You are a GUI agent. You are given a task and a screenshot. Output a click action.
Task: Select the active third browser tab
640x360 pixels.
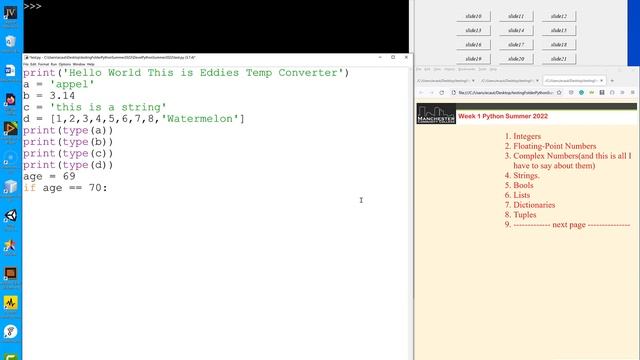(574, 81)
